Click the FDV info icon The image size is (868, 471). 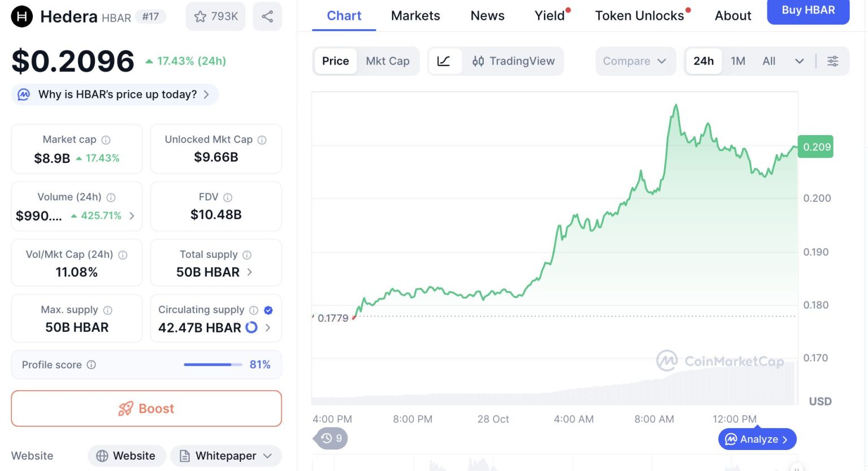(228, 197)
